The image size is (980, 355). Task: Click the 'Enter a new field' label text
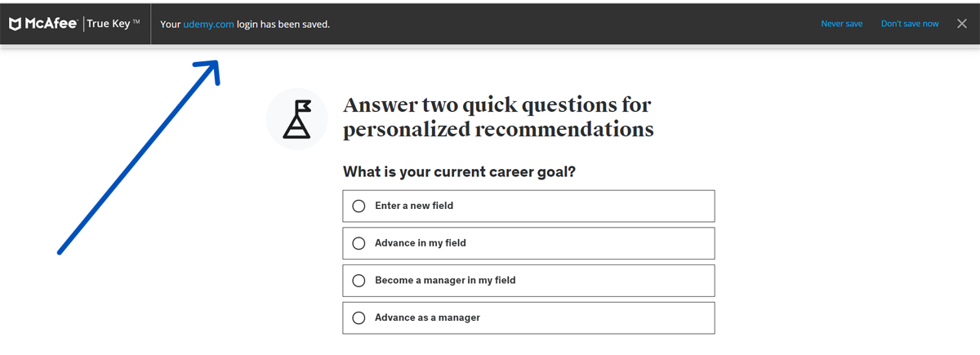pos(413,206)
